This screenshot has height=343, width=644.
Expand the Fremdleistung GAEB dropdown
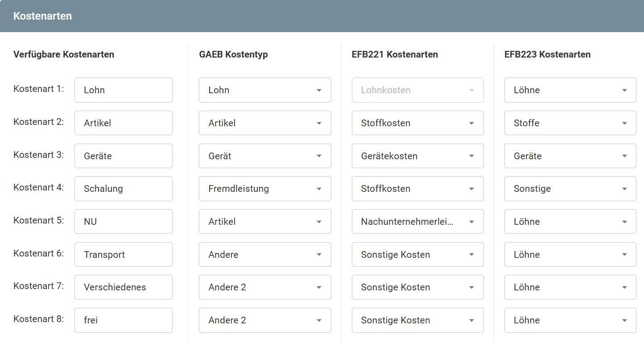click(265, 189)
